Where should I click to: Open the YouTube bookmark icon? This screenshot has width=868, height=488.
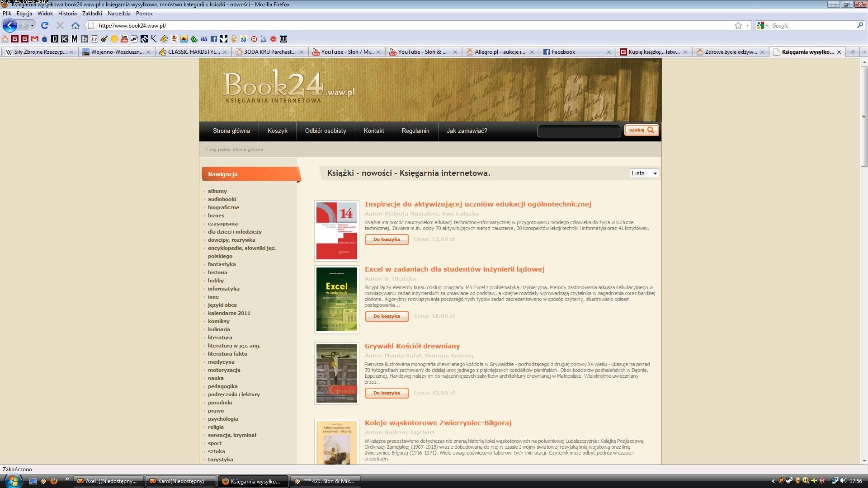click(x=124, y=39)
